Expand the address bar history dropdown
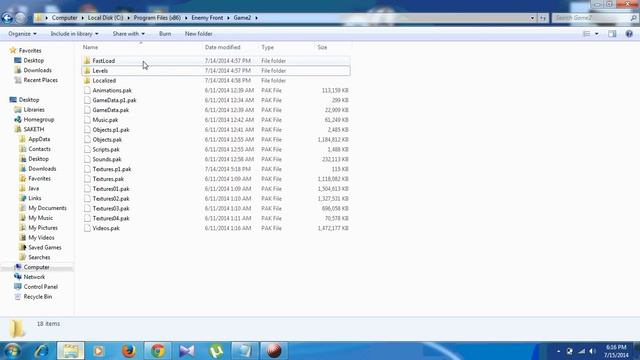This screenshot has height=360, width=640. [532, 18]
